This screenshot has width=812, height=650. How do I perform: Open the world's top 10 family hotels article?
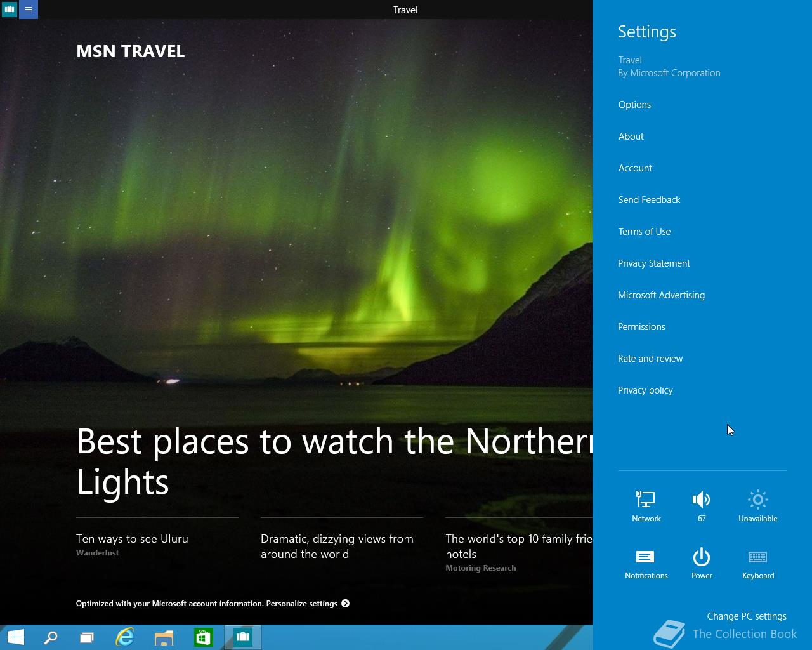[518, 547]
